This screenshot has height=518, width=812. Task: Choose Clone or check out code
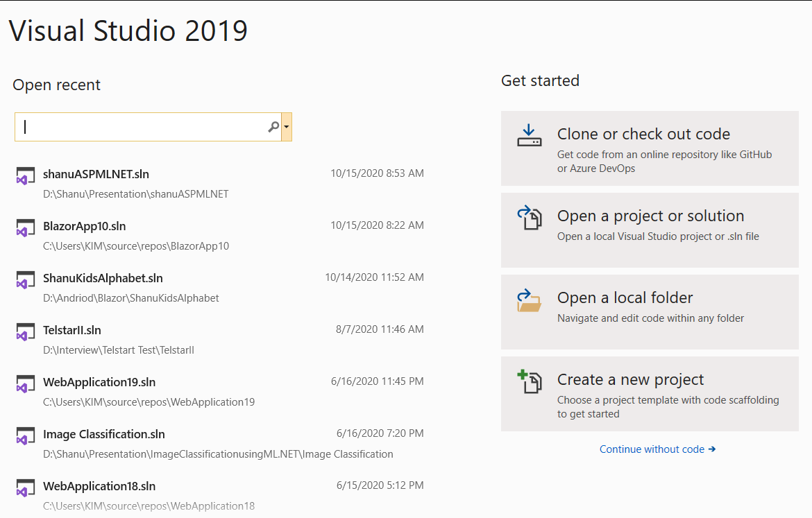[x=650, y=148]
